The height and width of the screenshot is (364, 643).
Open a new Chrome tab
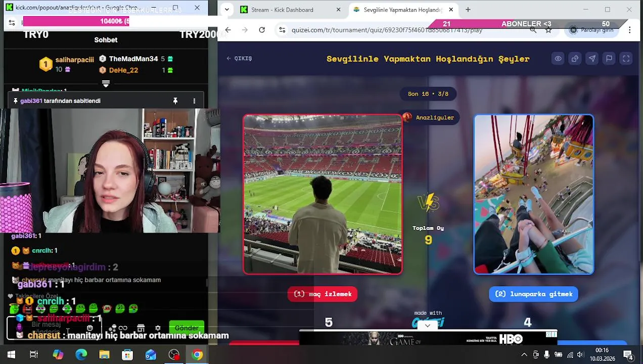click(468, 10)
